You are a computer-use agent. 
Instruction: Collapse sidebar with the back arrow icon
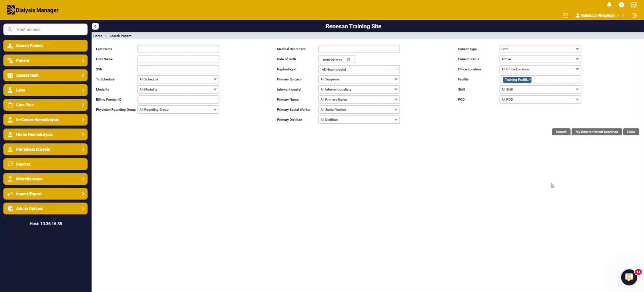click(x=95, y=26)
